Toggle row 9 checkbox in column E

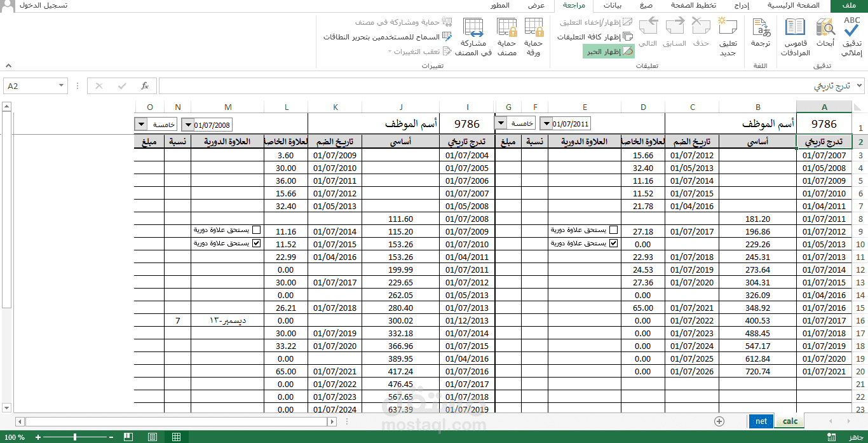point(613,230)
